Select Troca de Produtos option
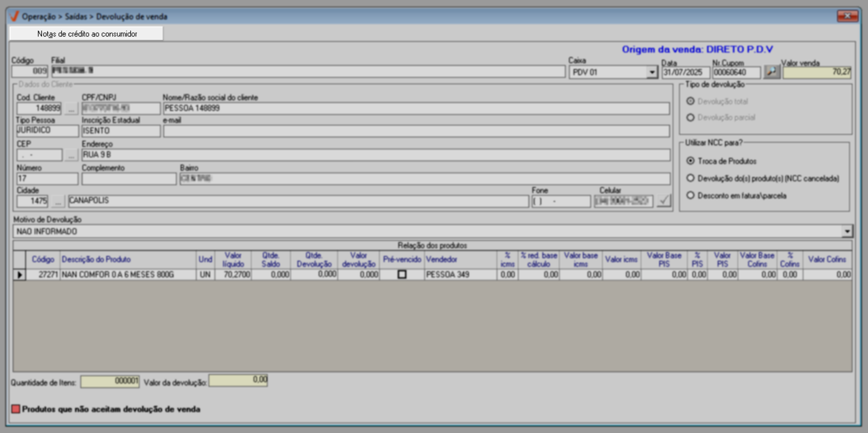The width and height of the screenshot is (868, 433). pos(691,161)
